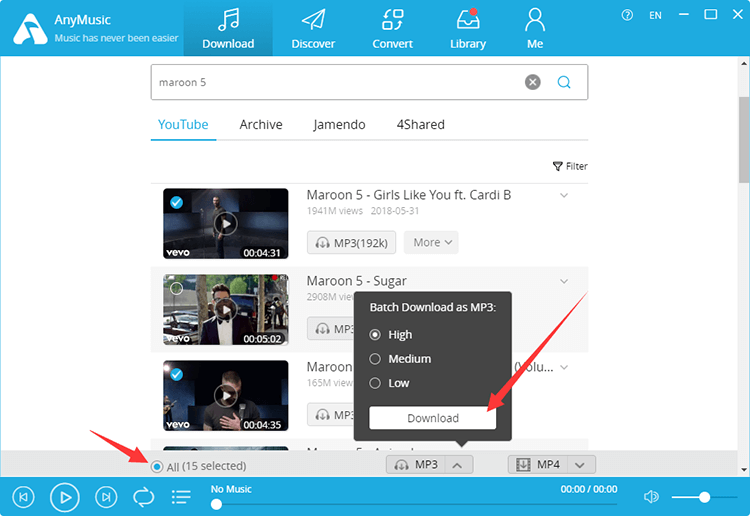Select the 4Shared source tab

pos(420,125)
